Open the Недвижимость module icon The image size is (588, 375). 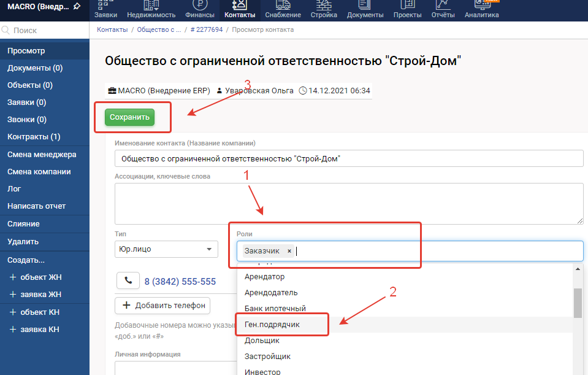coord(151,5)
